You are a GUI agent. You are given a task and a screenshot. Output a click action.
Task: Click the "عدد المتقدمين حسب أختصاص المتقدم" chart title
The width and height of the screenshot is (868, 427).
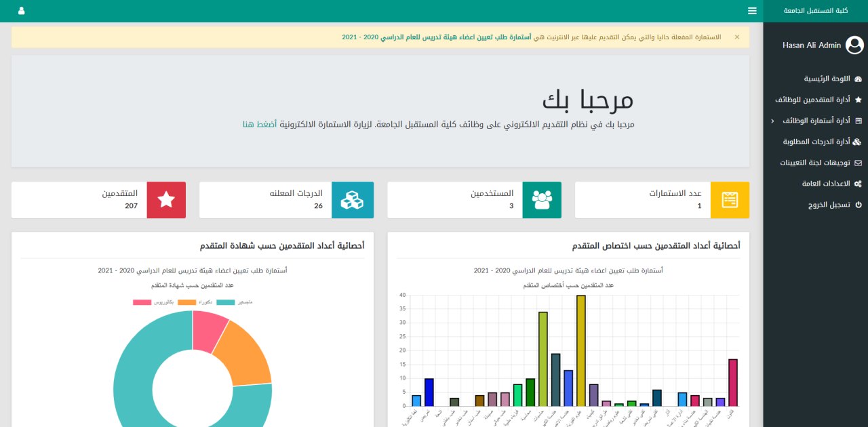click(568, 286)
